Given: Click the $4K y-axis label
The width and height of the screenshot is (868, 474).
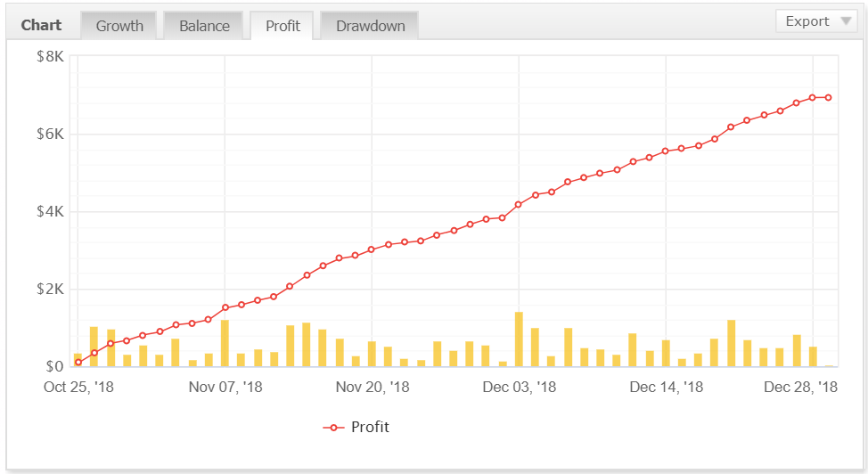Looking at the screenshot, I should 49,212.
